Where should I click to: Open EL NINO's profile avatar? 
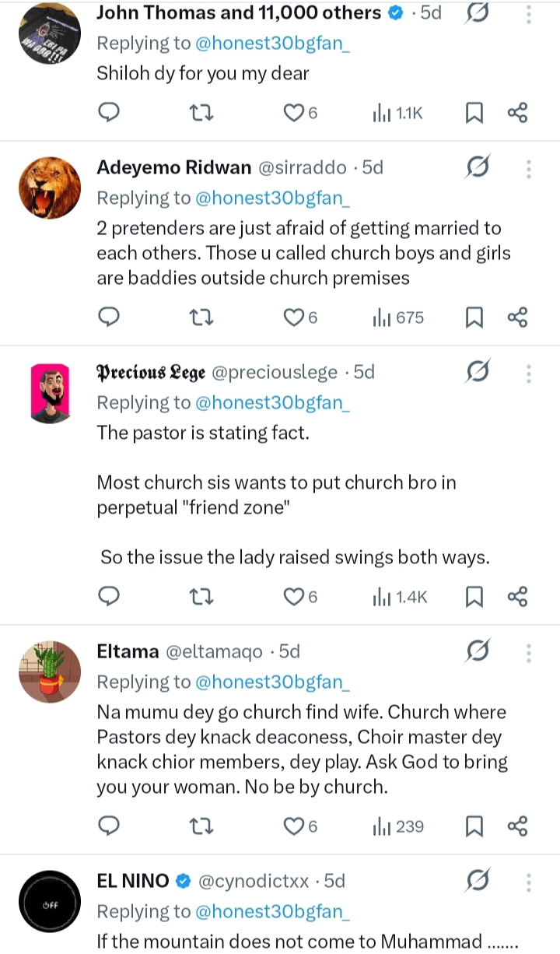50,901
